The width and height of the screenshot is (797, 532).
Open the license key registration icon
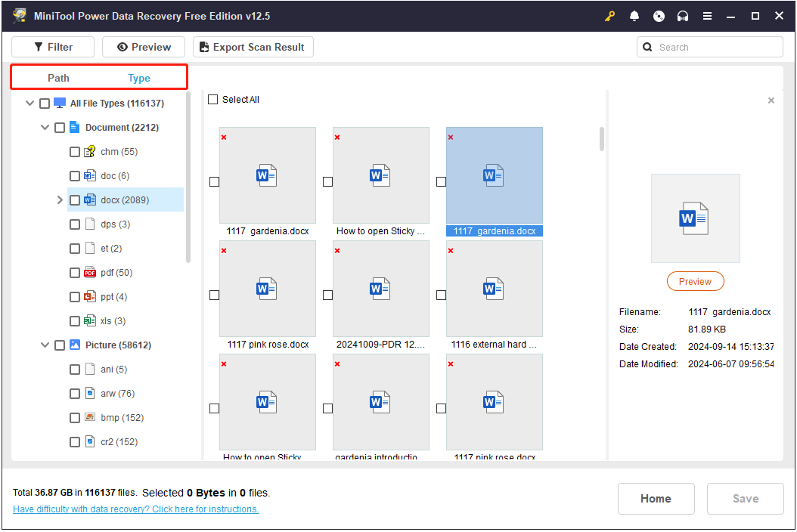click(x=609, y=16)
